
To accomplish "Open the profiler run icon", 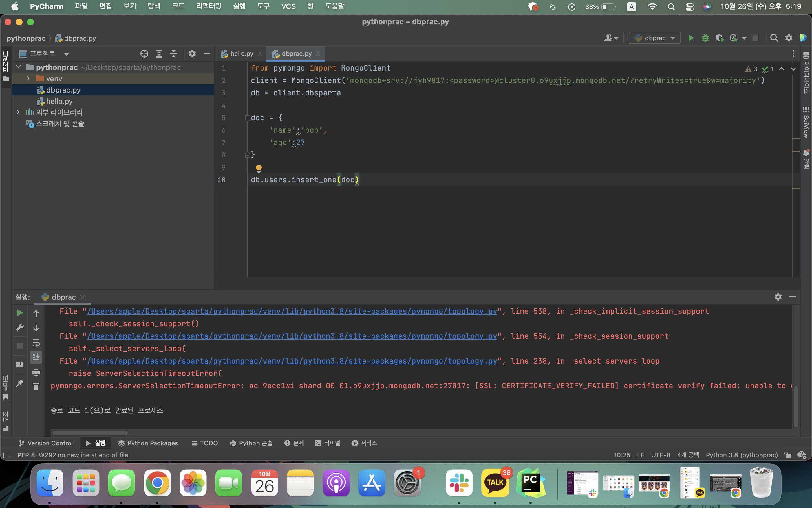I will point(734,38).
